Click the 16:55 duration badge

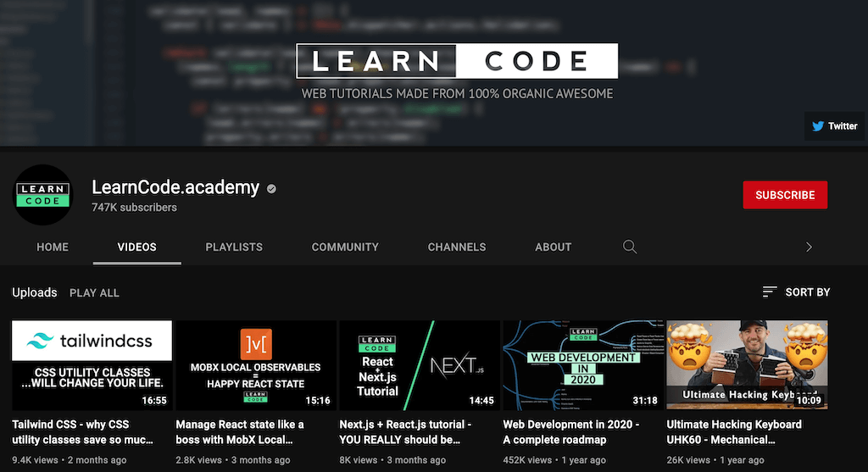tap(154, 400)
